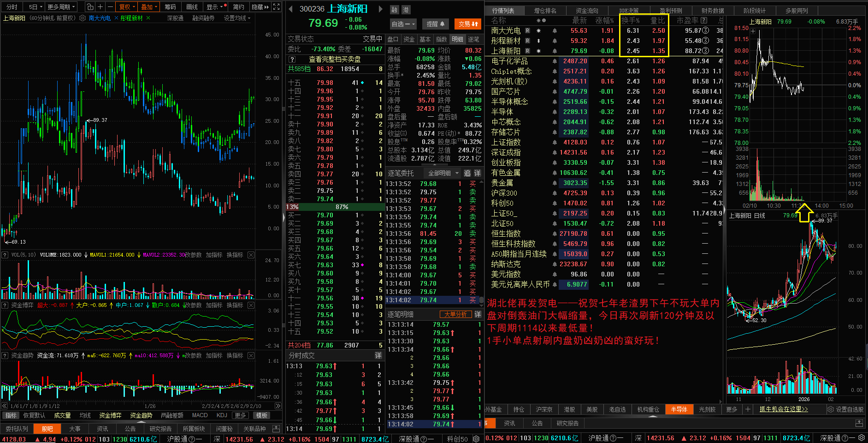This screenshot has width=868, height=443.
Task: Open help icon for VOL indicator
Action: coord(5,255)
